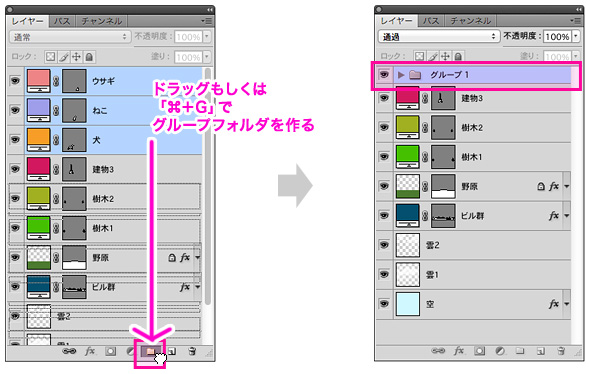This screenshot has width=590, height=374.
Task: Click link layers icon in right panel
Action: (x=438, y=351)
